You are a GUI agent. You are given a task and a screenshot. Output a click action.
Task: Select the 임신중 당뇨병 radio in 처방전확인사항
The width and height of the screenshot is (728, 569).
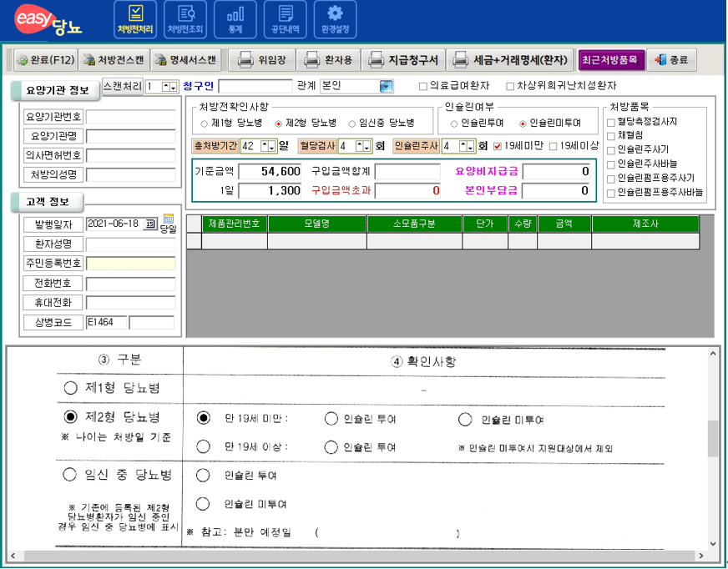coord(352,124)
